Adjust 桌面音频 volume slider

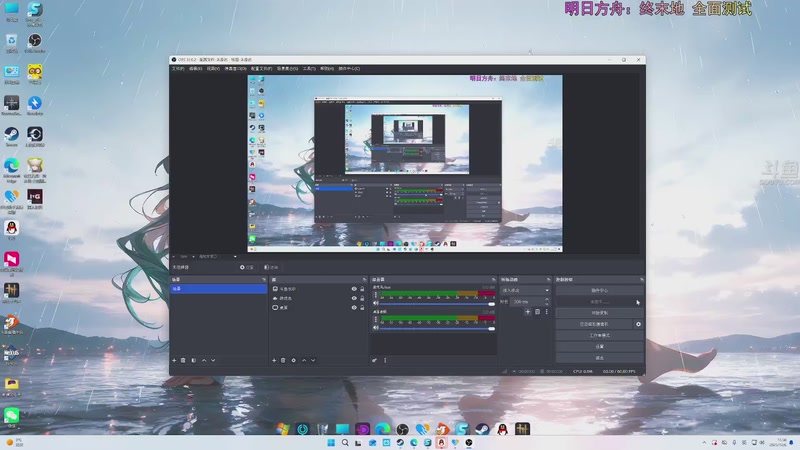[437, 328]
